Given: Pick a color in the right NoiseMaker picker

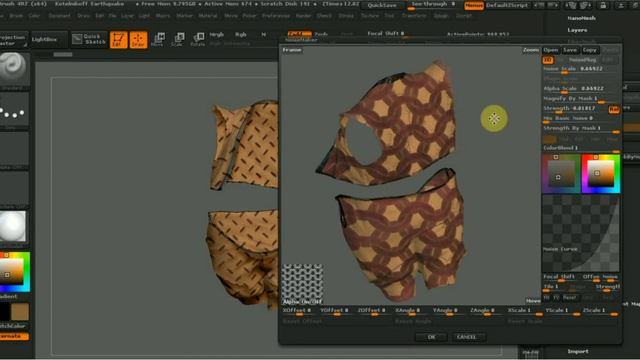Looking at the screenshot, I should tap(601, 174).
